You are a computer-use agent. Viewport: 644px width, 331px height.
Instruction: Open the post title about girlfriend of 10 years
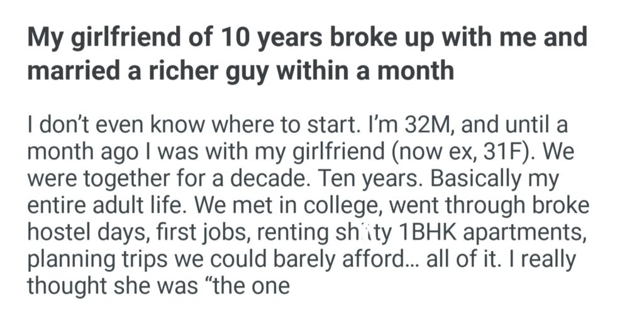click(307, 39)
